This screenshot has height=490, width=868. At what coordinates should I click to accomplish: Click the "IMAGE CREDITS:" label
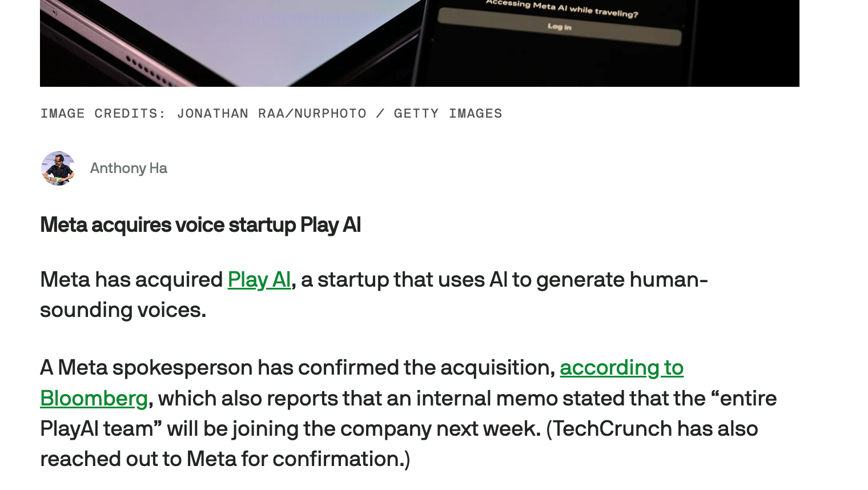103,114
